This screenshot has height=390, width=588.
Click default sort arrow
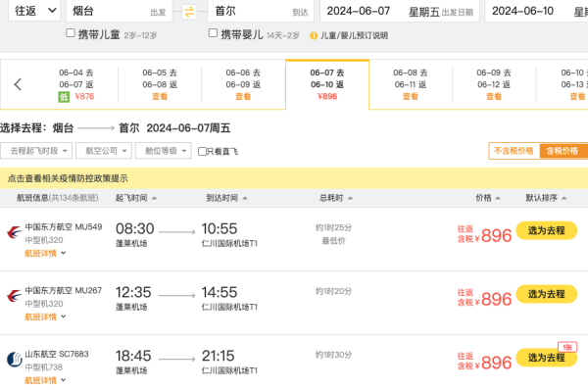(564, 198)
